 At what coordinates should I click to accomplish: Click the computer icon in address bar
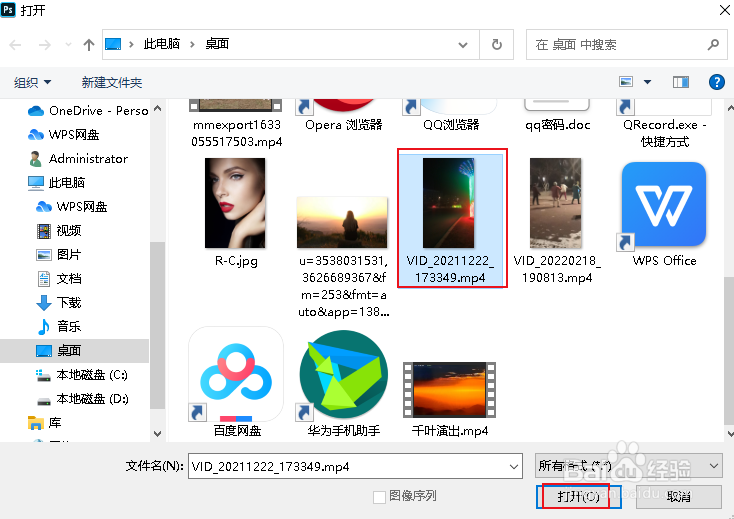tap(113, 44)
